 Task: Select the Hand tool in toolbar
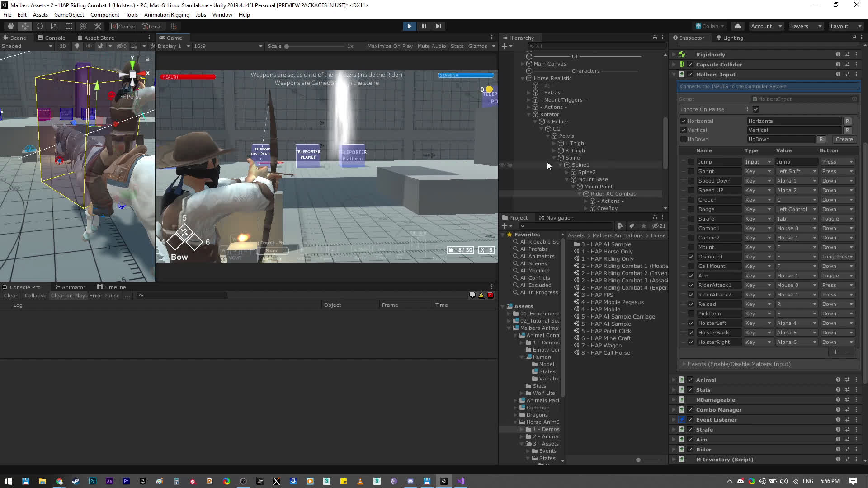pyautogui.click(x=10, y=26)
